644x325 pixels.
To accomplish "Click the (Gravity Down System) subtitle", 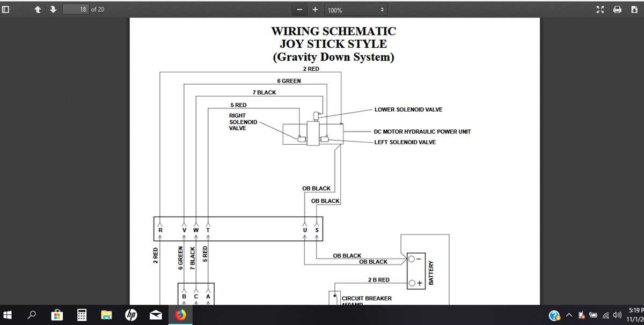I will click(333, 57).
